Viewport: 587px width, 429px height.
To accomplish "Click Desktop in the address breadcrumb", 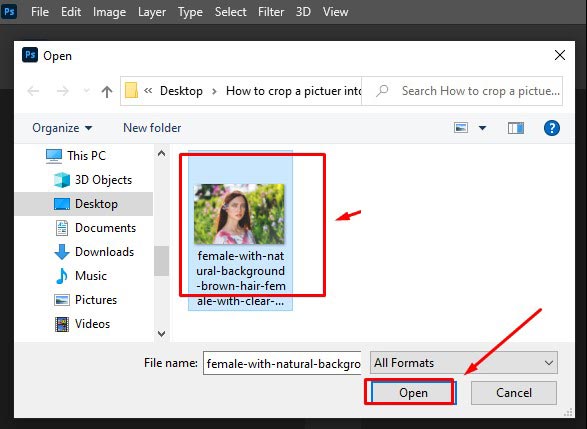I will click(x=181, y=91).
